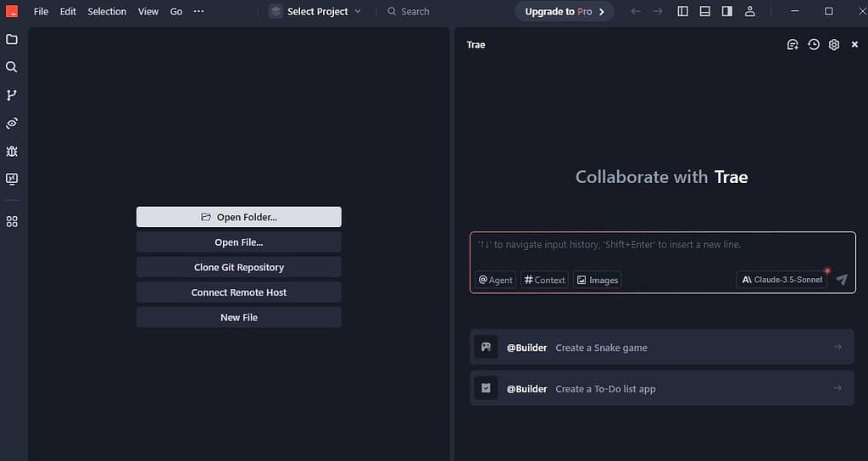Close the Trae chat panel

pyautogui.click(x=854, y=45)
